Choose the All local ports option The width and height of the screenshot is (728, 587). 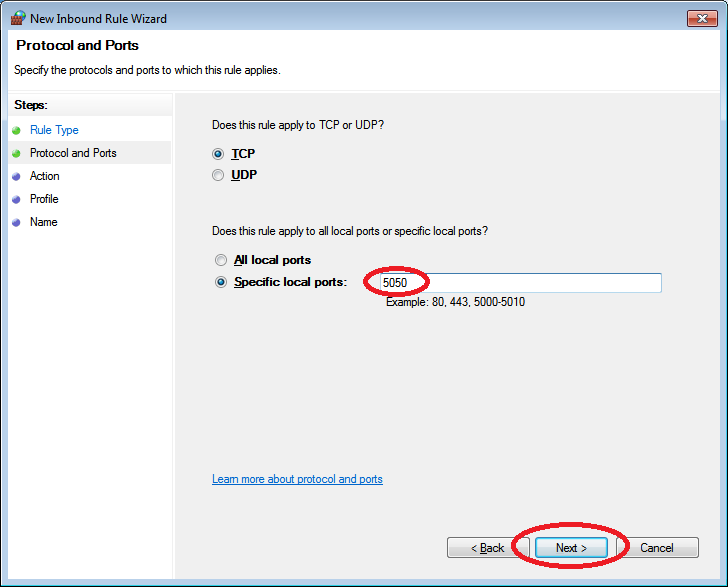[221, 260]
